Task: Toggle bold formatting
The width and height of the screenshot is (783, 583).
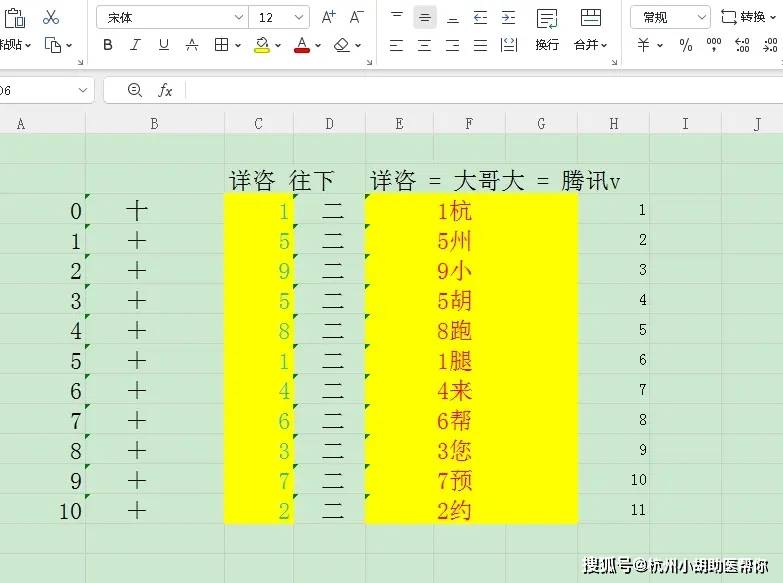Action: [107, 45]
